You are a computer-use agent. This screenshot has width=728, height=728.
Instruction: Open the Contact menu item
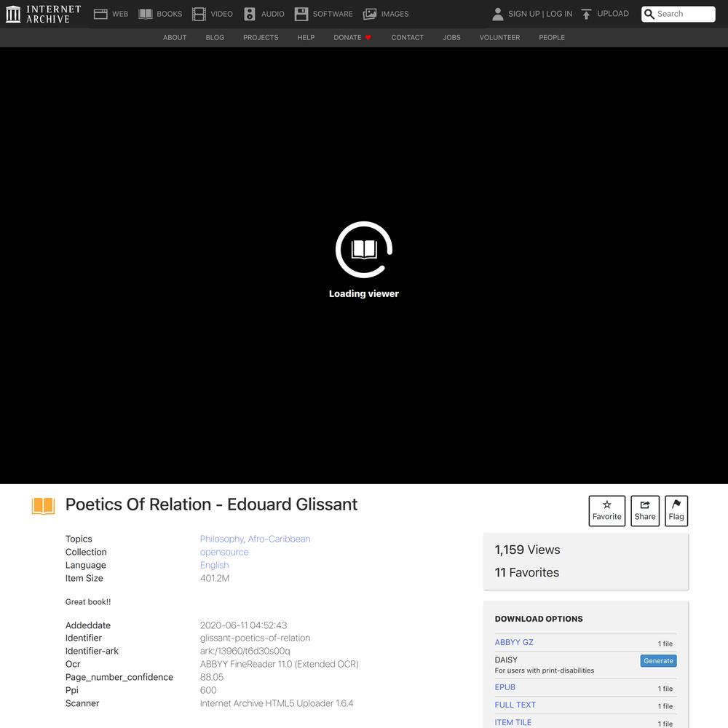tap(408, 38)
